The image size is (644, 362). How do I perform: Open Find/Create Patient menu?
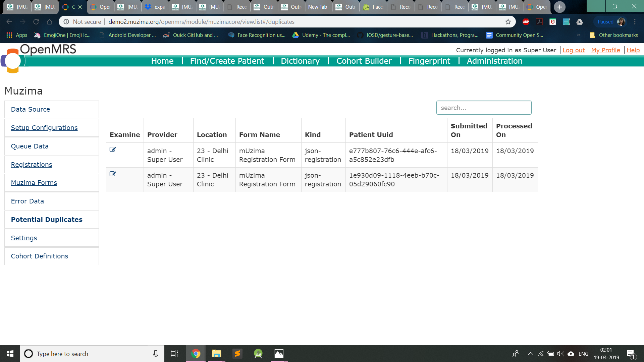227,61
